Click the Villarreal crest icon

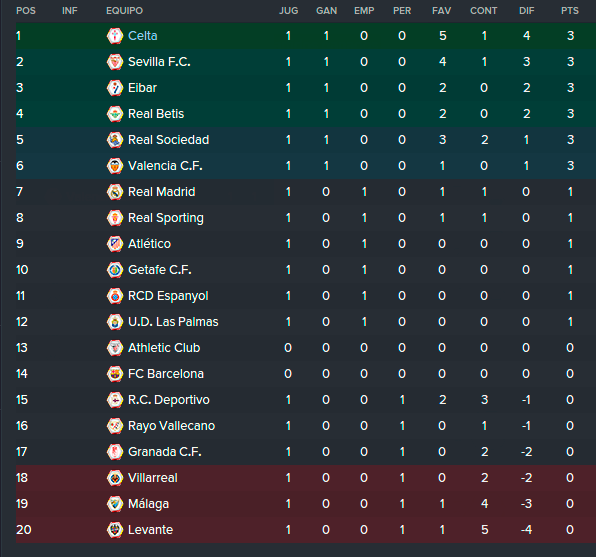pos(115,478)
